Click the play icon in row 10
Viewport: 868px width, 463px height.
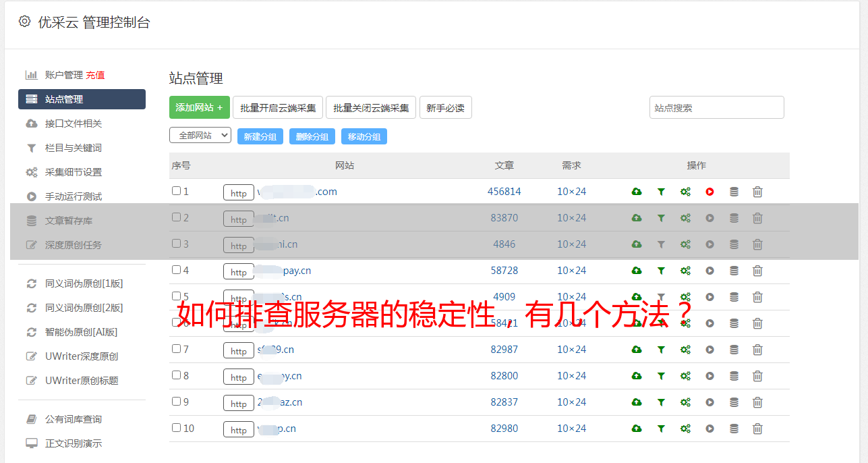click(x=710, y=429)
